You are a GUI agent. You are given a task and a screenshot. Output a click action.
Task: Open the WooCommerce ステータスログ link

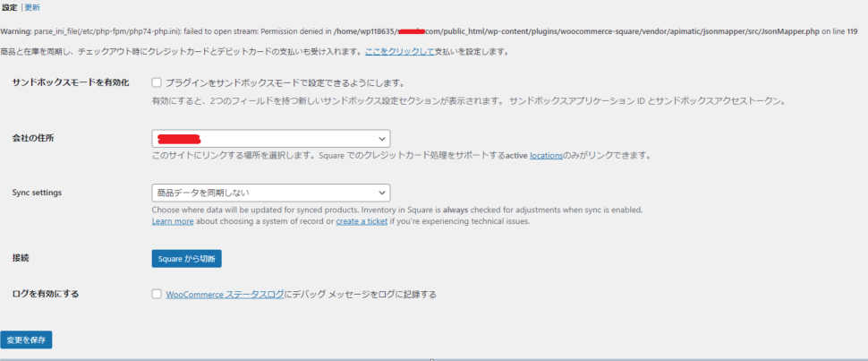[225, 295]
